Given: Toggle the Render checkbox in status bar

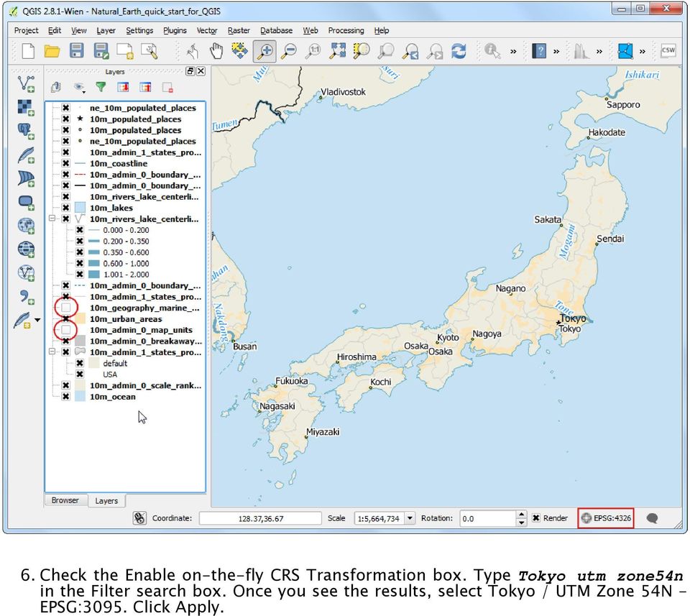Looking at the screenshot, I should [536, 518].
